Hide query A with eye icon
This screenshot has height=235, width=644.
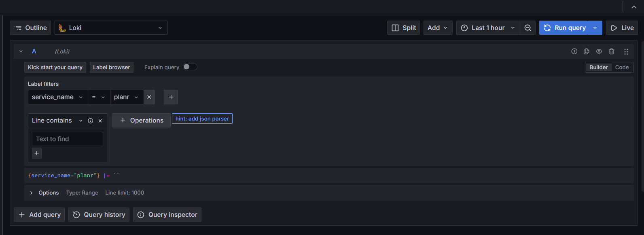click(599, 51)
